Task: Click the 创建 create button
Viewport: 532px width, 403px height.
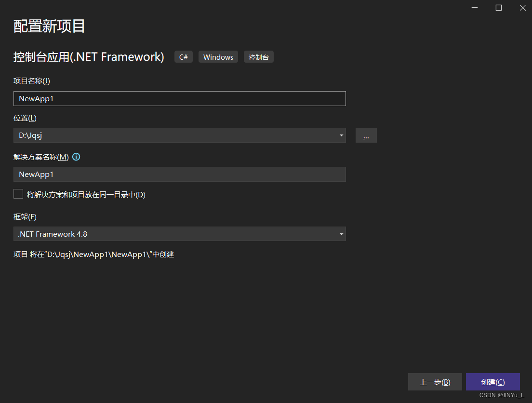Action: click(x=492, y=381)
